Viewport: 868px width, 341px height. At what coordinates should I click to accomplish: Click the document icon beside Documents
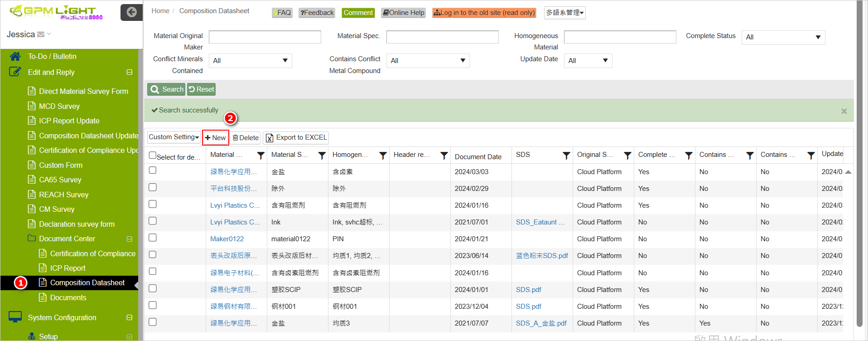43,297
